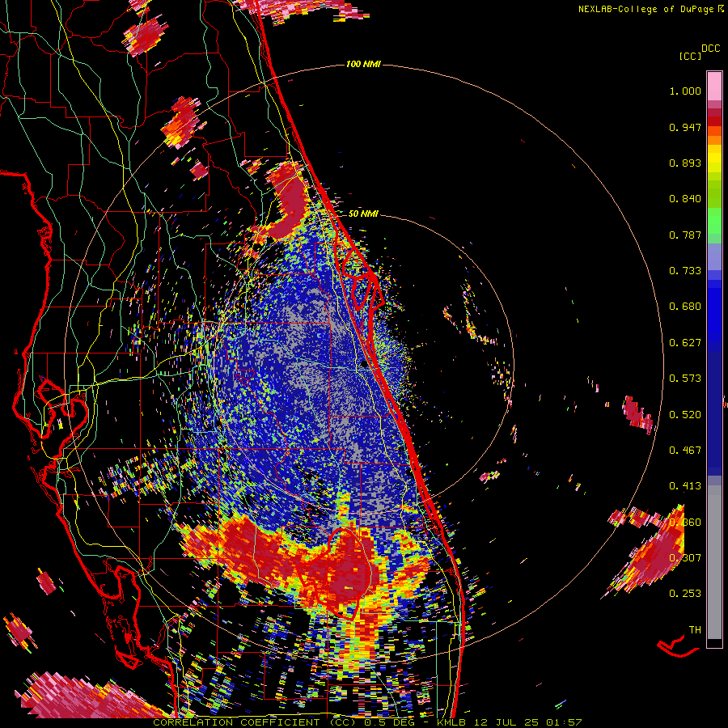This screenshot has width=728, height=728.
Task: Click the "KMLB" radar site identifier
Action: coord(451,722)
